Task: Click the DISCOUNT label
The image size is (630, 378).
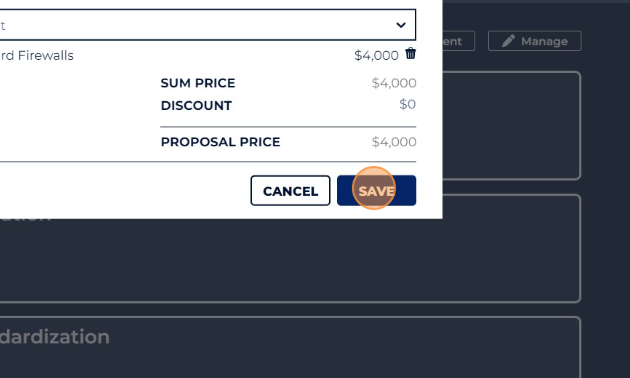Action: click(x=196, y=105)
